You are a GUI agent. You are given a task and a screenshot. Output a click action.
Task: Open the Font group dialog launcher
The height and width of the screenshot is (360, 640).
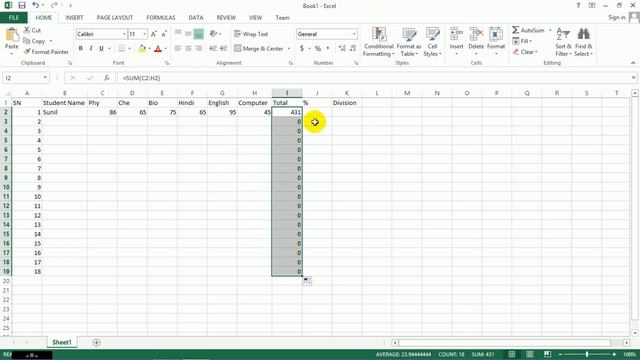pyautogui.click(x=167, y=63)
